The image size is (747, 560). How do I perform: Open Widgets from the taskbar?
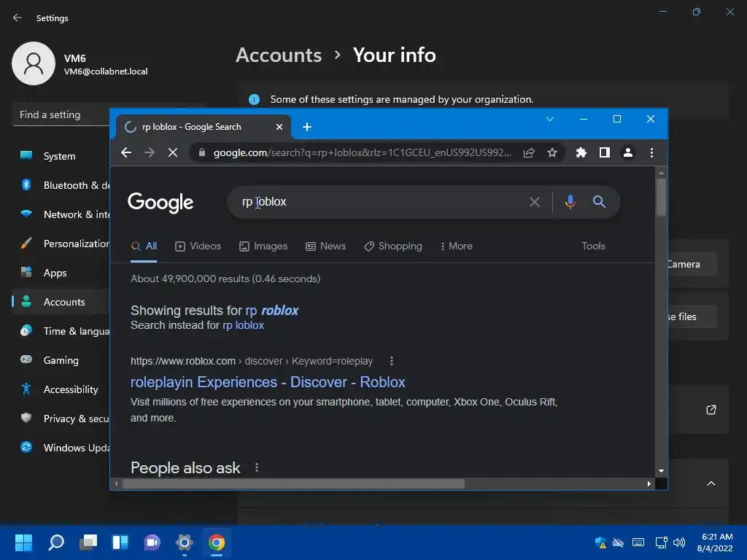point(120,542)
